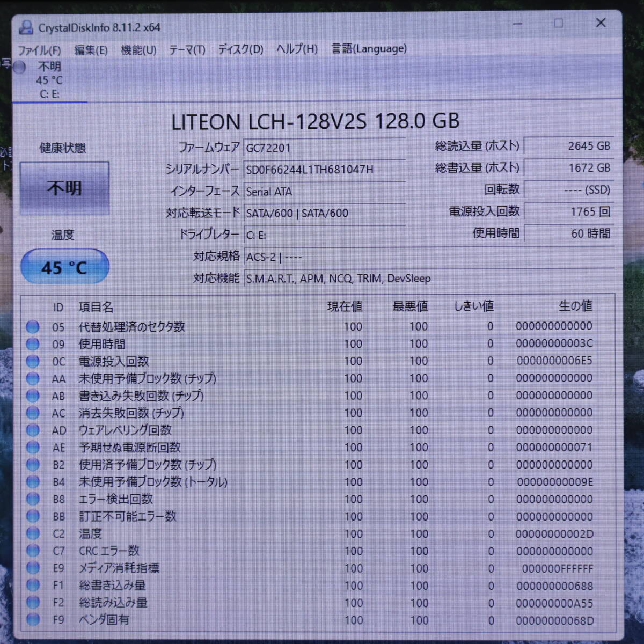644x644 pixels.
Task: Click the firmware field GC72201
Action: click(x=325, y=148)
